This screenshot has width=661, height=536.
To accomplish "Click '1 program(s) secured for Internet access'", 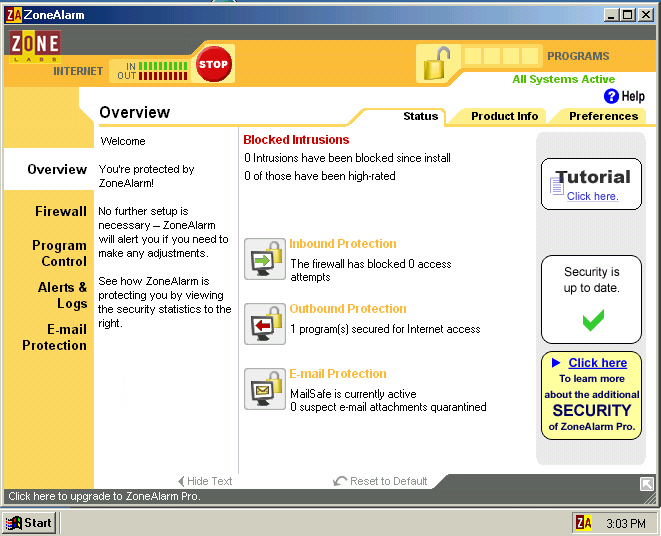I will click(x=385, y=329).
